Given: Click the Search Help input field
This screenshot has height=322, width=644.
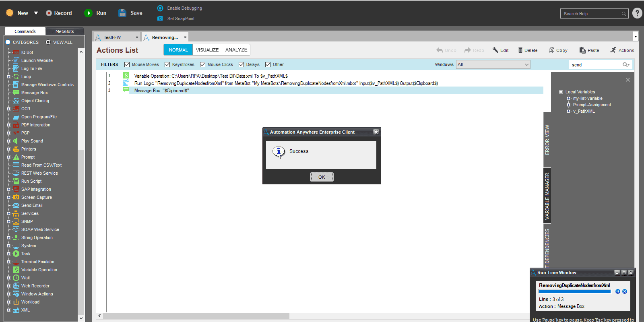Looking at the screenshot, I should pos(594,14).
